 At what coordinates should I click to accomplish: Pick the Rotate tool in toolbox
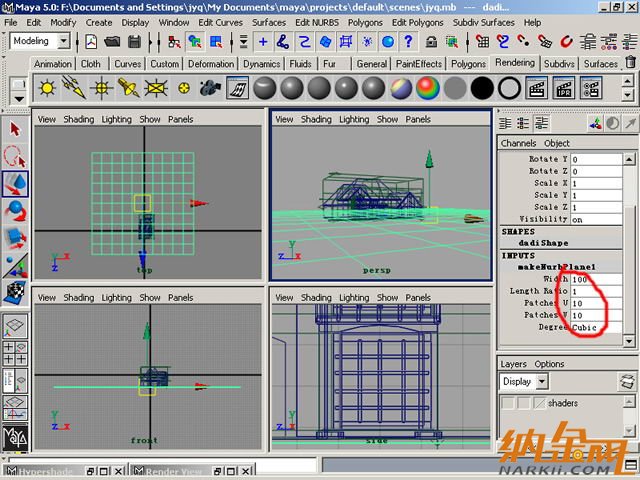(x=15, y=211)
